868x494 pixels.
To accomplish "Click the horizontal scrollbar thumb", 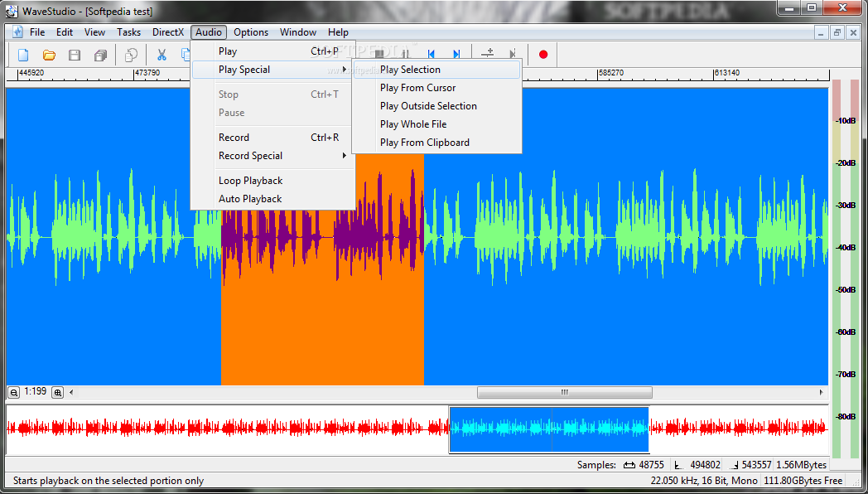I will [x=565, y=392].
